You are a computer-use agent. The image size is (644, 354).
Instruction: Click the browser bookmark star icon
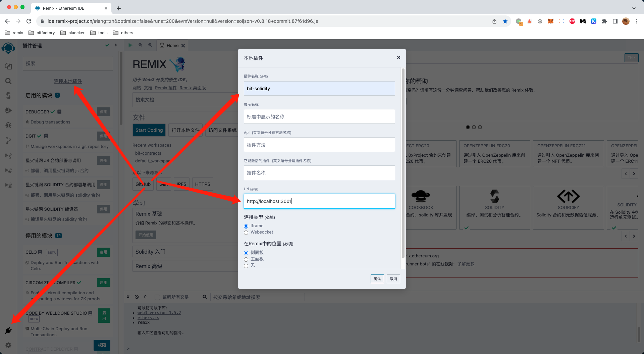[x=505, y=21]
